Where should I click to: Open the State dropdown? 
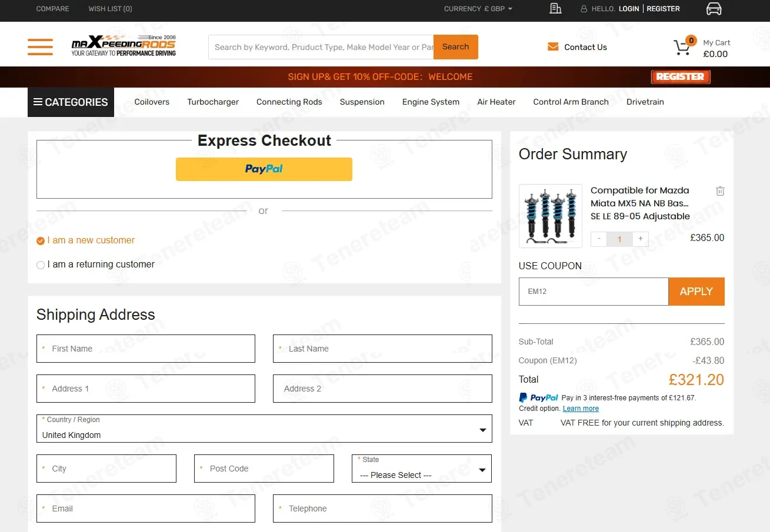click(422, 469)
